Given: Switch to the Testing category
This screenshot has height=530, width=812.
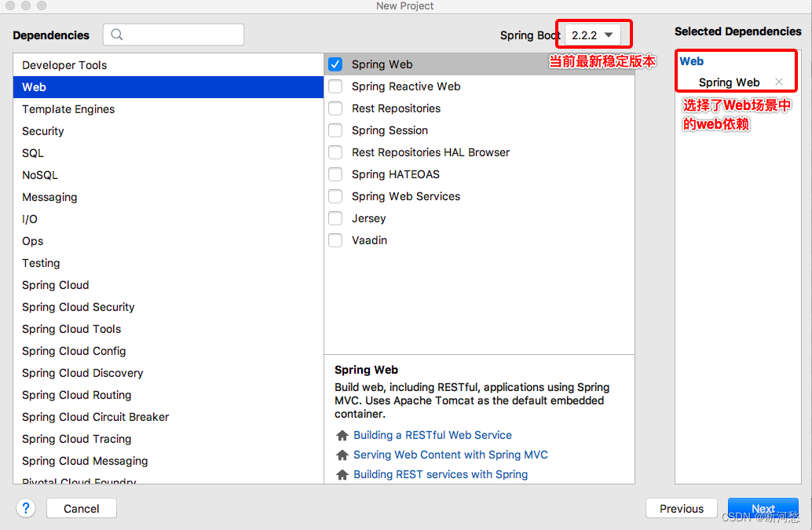Looking at the screenshot, I should click(x=41, y=263).
